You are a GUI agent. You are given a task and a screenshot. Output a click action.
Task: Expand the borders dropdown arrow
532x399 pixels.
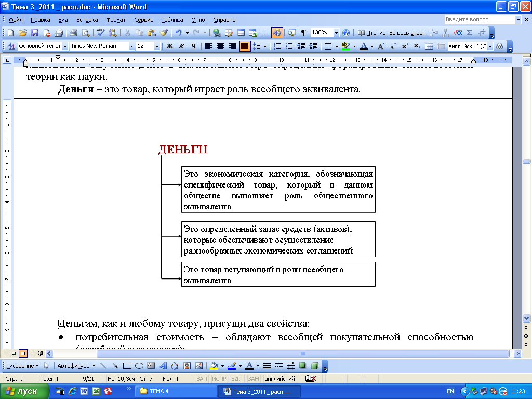(x=337, y=46)
